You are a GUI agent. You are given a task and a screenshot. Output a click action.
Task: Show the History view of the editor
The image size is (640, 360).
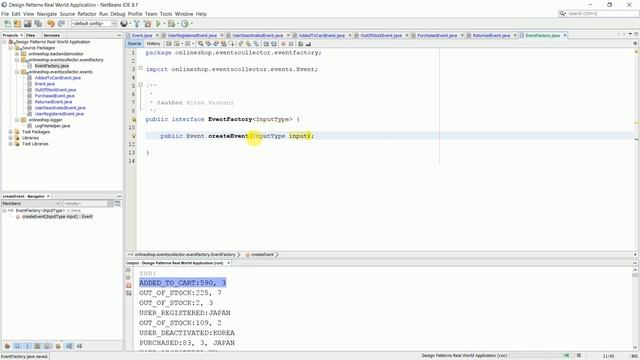coord(153,44)
